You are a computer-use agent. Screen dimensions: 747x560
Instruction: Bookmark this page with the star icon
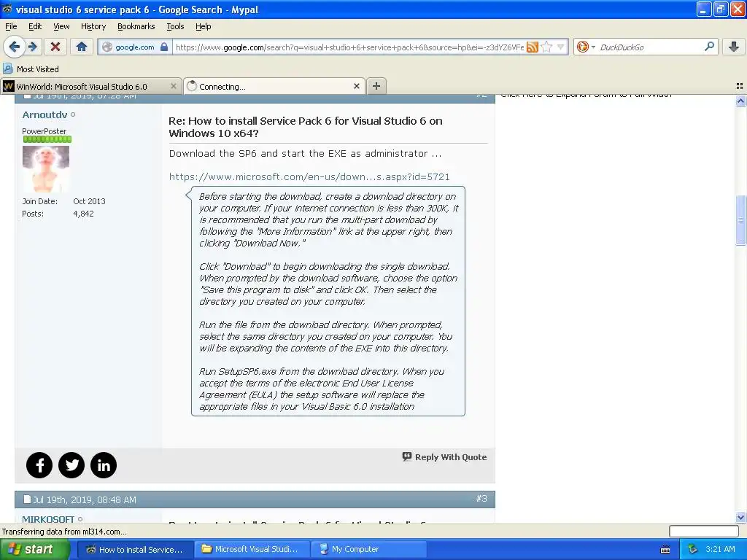pos(547,47)
